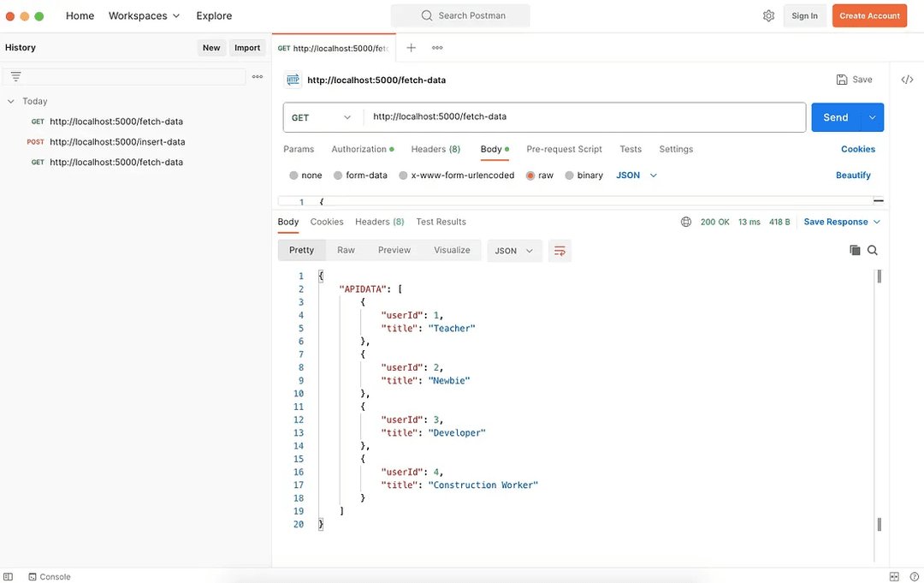The width and height of the screenshot is (924, 583).
Task: Click the network globe icon beside 200 OK
Action: coord(686,223)
